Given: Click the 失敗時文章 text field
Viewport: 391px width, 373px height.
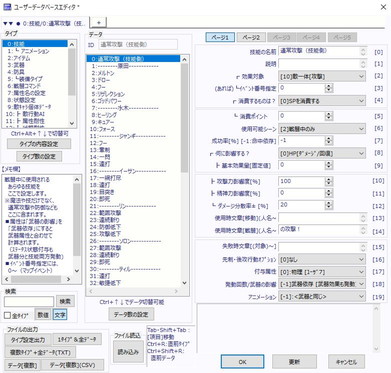Looking at the screenshot, I should pyautogui.click(x=322, y=247).
